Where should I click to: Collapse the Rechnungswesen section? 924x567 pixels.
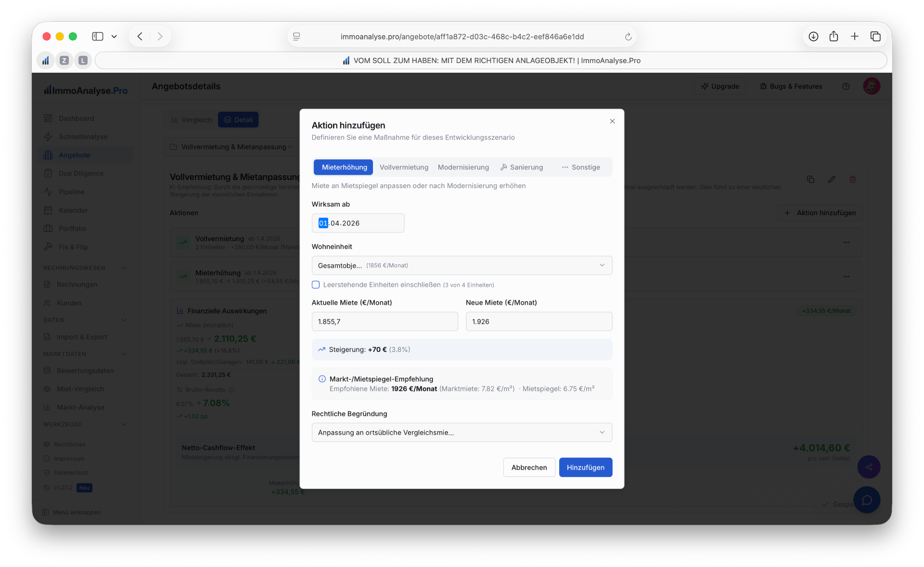pyautogui.click(x=124, y=268)
